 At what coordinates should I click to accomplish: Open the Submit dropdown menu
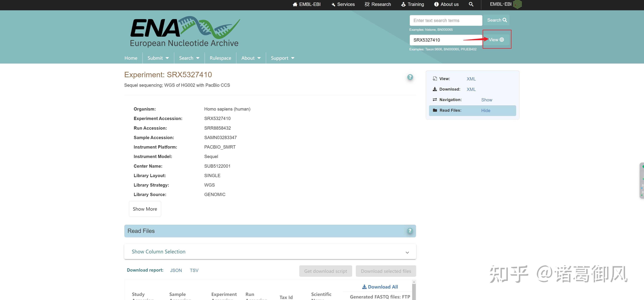pyautogui.click(x=158, y=58)
